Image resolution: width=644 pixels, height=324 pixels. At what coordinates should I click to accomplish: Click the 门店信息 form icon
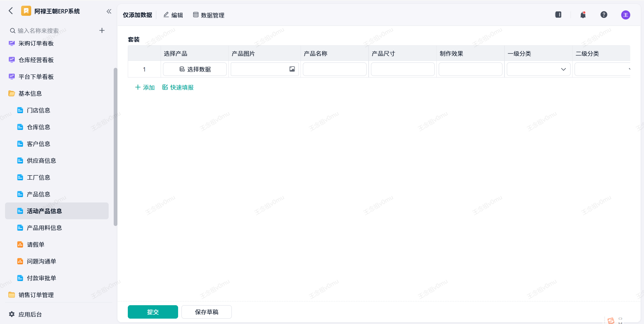click(20, 110)
